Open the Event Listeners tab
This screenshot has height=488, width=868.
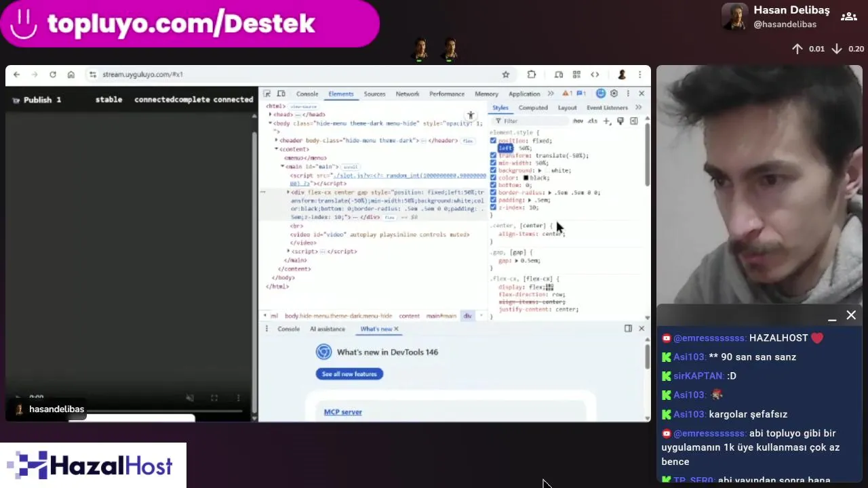607,108
